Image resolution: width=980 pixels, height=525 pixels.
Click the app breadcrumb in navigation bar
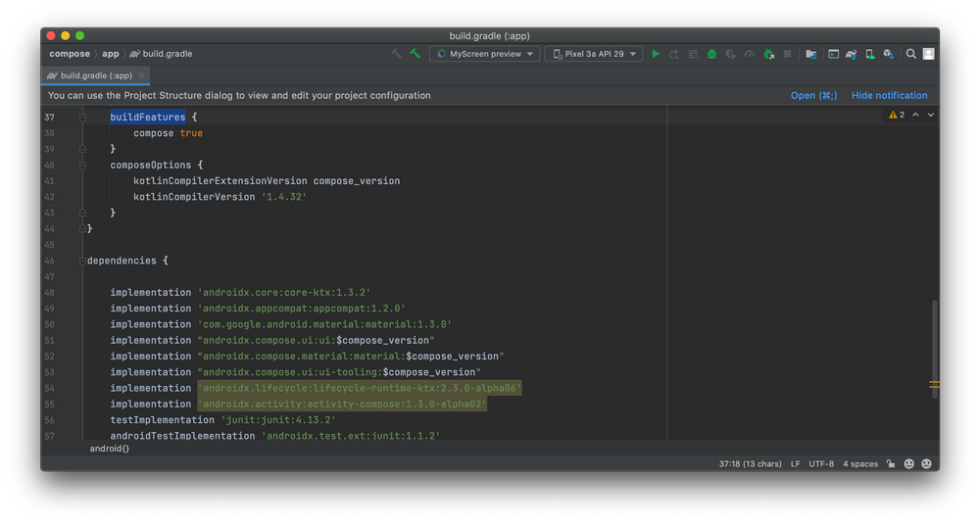(111, 55)
